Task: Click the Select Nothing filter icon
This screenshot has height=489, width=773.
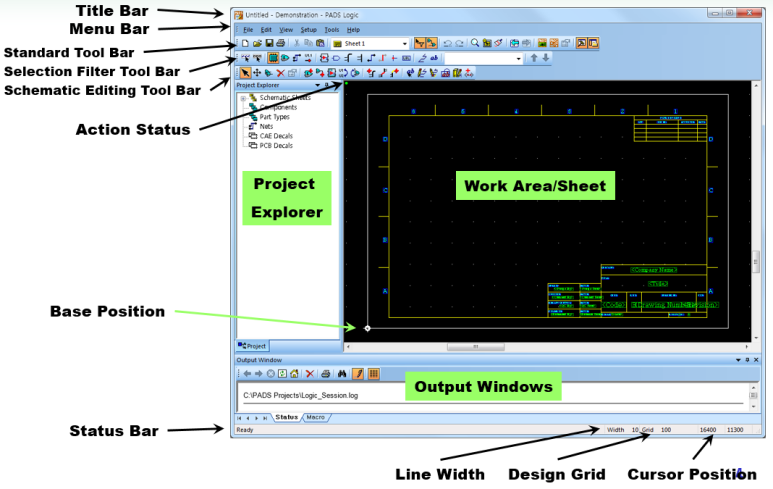Action: [257, 58]
